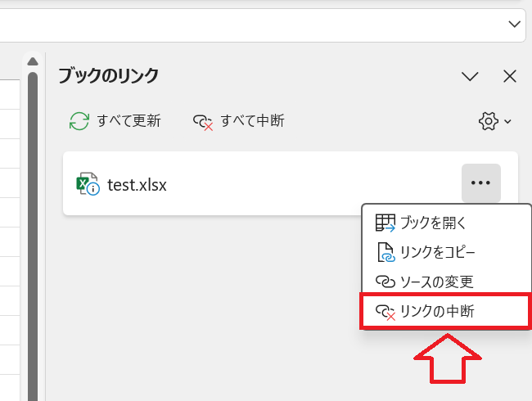Click the open workbook table icon
The height and width of the screenshot is (401, 532).
[385, 223]
